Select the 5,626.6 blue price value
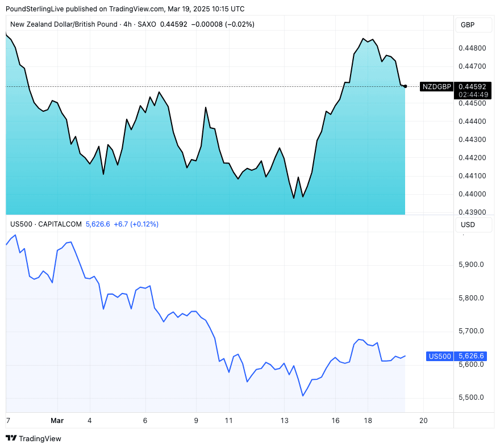 click(x=471, y=356)
